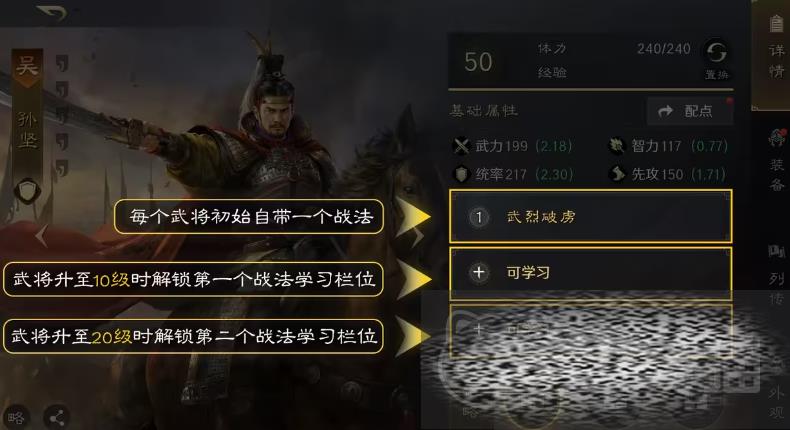Tap the 统率 shield icon
This screenshot has height=430, width=790.
pos(461,174)
